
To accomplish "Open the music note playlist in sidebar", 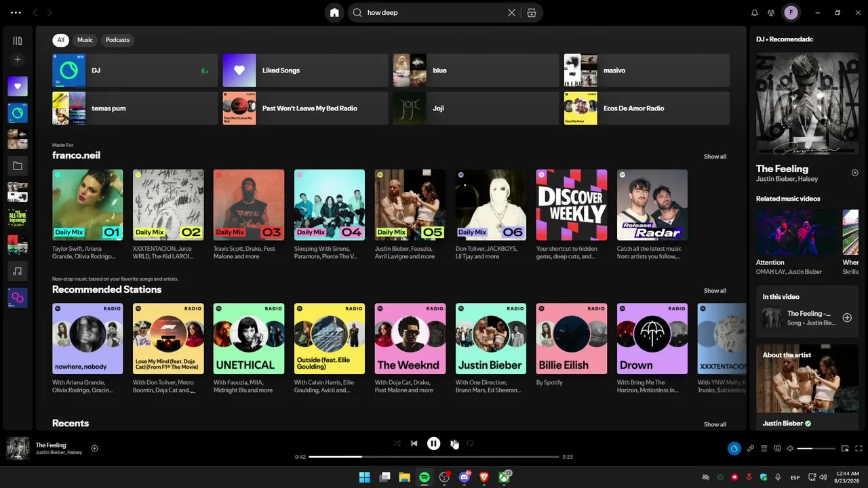I will click(18, 271).
